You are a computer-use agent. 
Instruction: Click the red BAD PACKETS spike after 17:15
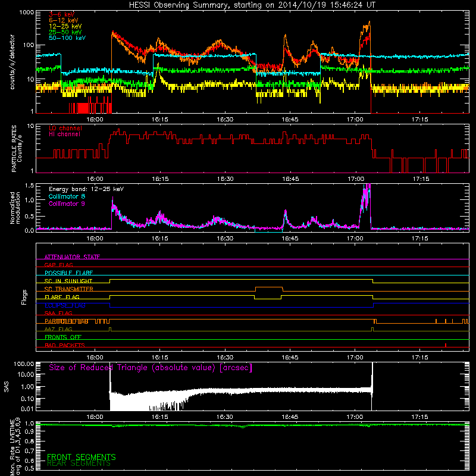[x=445, y=345]
